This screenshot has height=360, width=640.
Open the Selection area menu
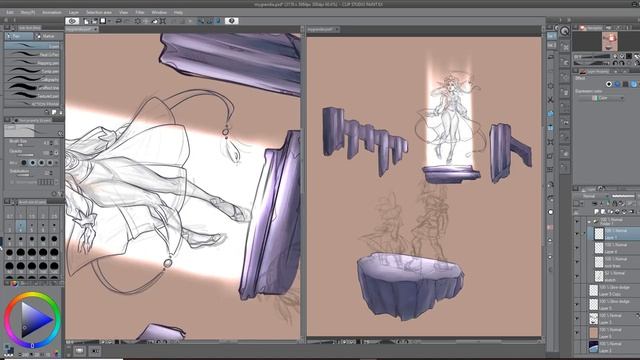(99, 13)
